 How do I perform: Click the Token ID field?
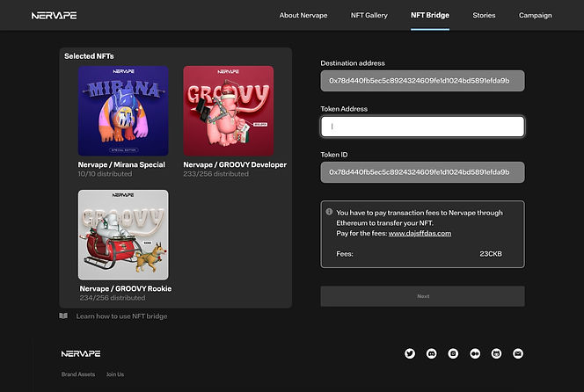(x=423, y=172)
